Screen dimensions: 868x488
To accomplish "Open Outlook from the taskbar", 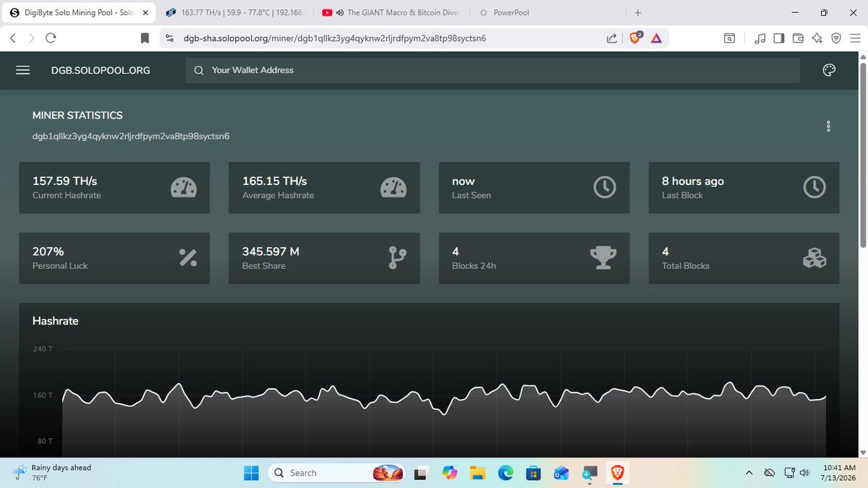I will 561,473.
